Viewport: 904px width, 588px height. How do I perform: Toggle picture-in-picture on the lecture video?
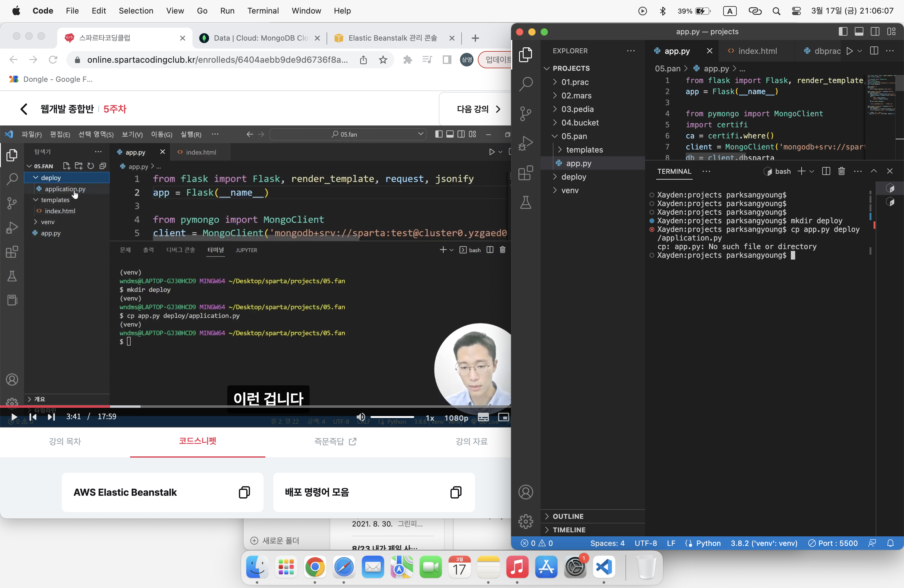pos(503,417)
